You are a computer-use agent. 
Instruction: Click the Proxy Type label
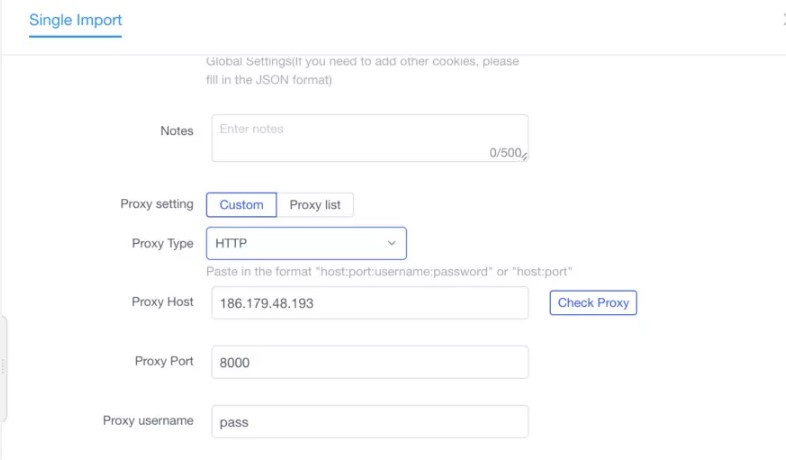162,244
